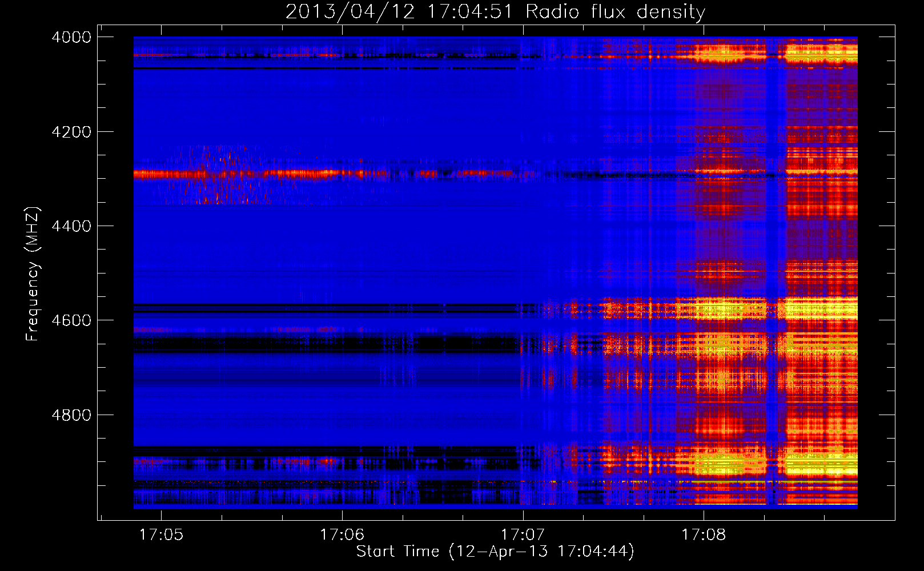
Task: Click the plot title '2013/04/12 17:04:51 Radio flux density'
Action: tap(495, 12)
